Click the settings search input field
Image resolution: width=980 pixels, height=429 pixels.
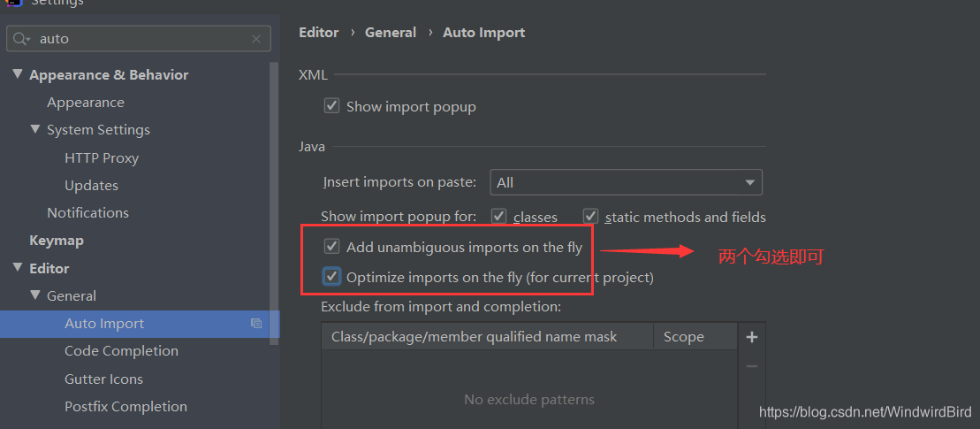[x=141, y=39]
